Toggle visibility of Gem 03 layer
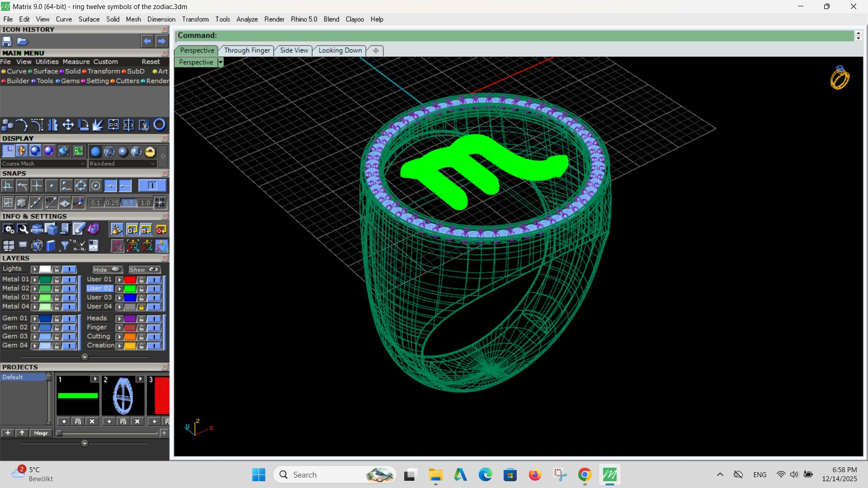 pos(69,337)
